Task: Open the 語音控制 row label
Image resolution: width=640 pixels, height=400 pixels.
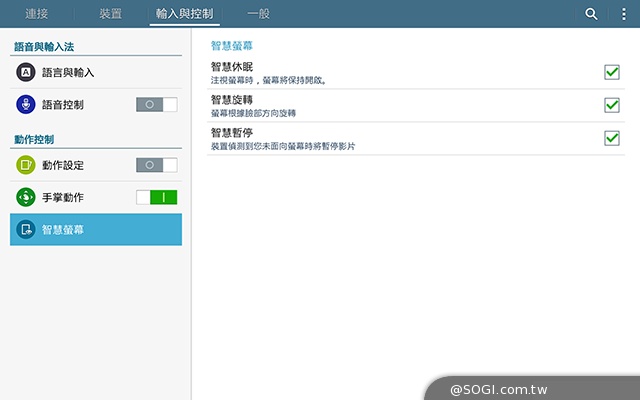Action: click(63, 105)
